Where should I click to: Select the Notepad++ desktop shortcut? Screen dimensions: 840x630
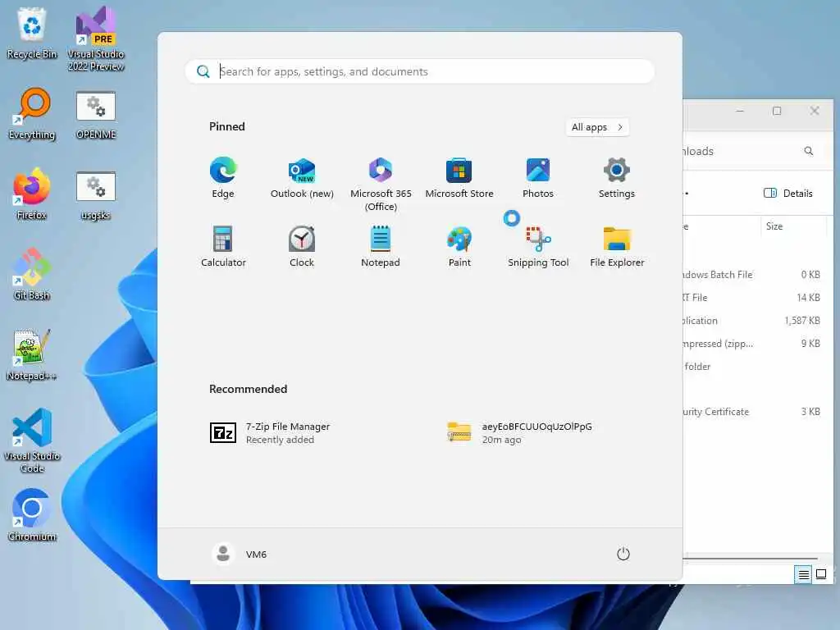(32, 354)
